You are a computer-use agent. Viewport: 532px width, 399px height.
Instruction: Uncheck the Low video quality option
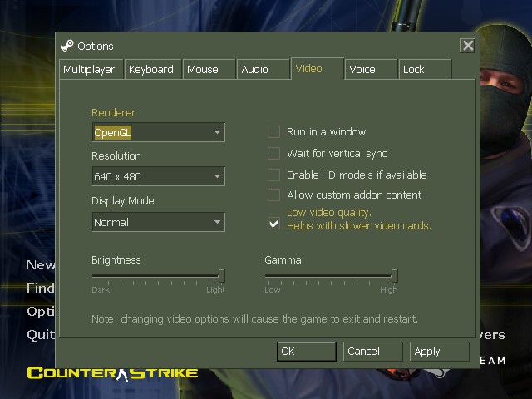273,223
